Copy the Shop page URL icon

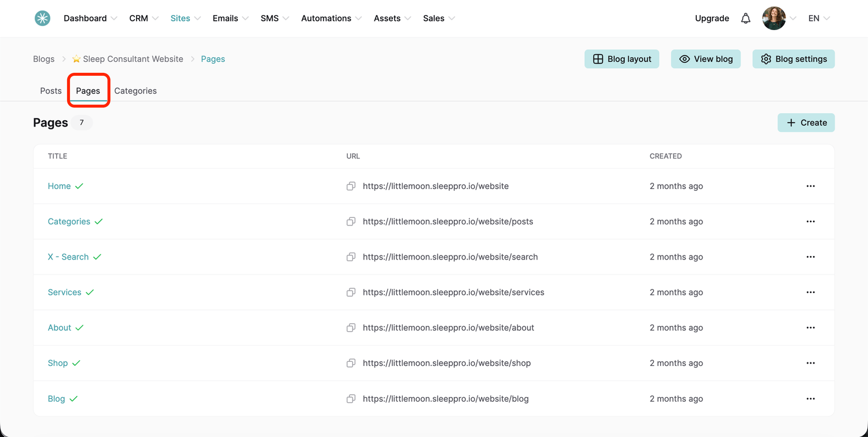[351, 363]
